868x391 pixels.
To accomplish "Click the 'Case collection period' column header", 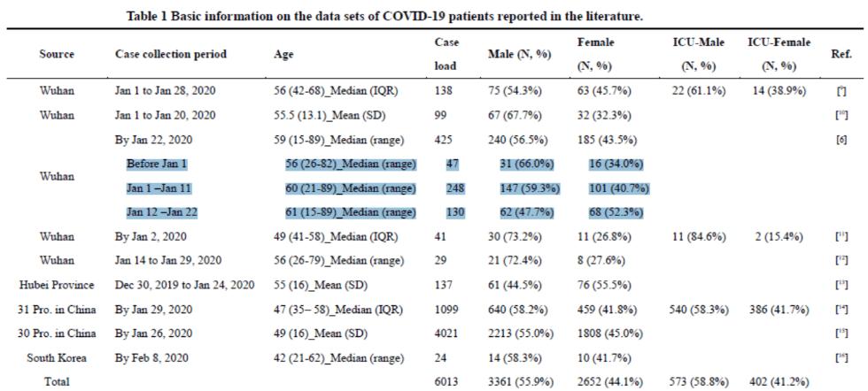I will coord(171,54).
